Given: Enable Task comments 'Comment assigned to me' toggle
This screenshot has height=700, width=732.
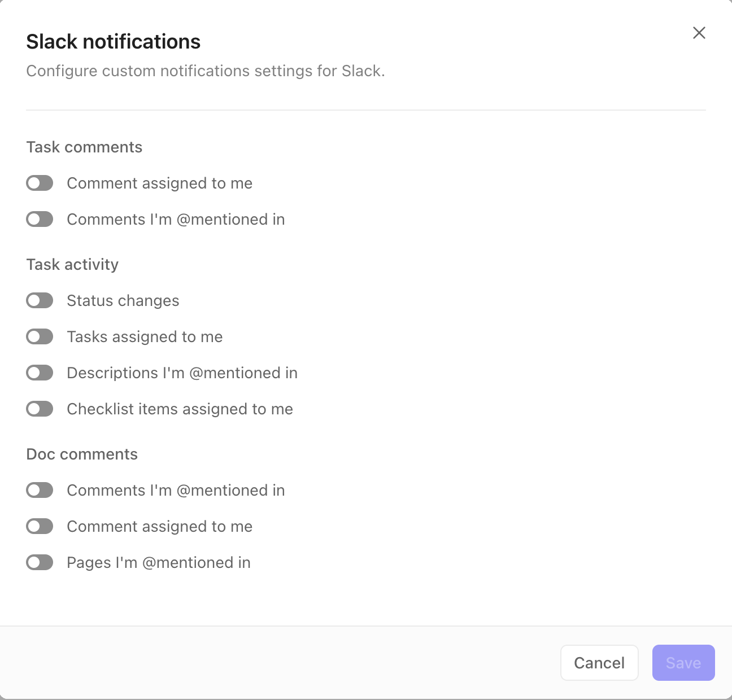Looking at the screenshot, I should click(40, 183).
